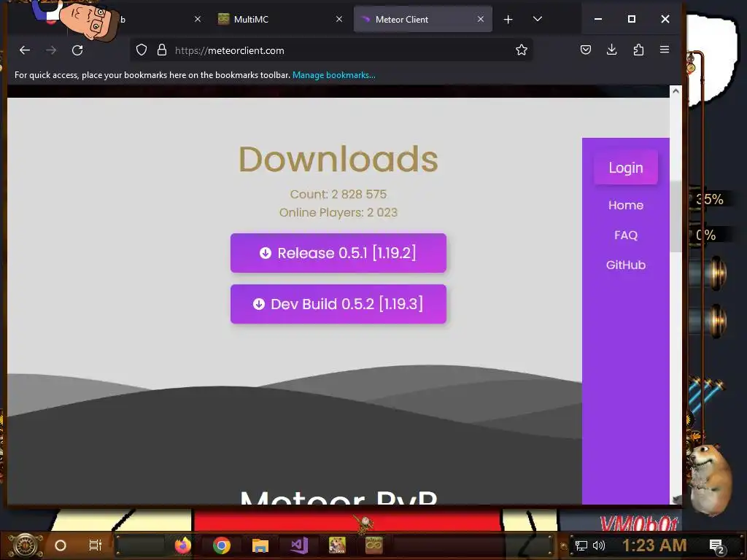Go back to the previous page
747x560 pixels.
[25, 50]
